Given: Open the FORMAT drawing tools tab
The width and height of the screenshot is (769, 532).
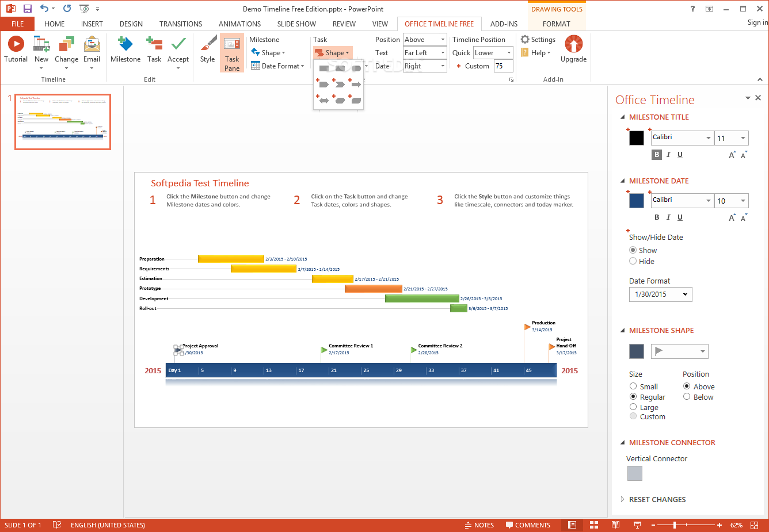Looking at the screenshot, I should pos(557,24).
